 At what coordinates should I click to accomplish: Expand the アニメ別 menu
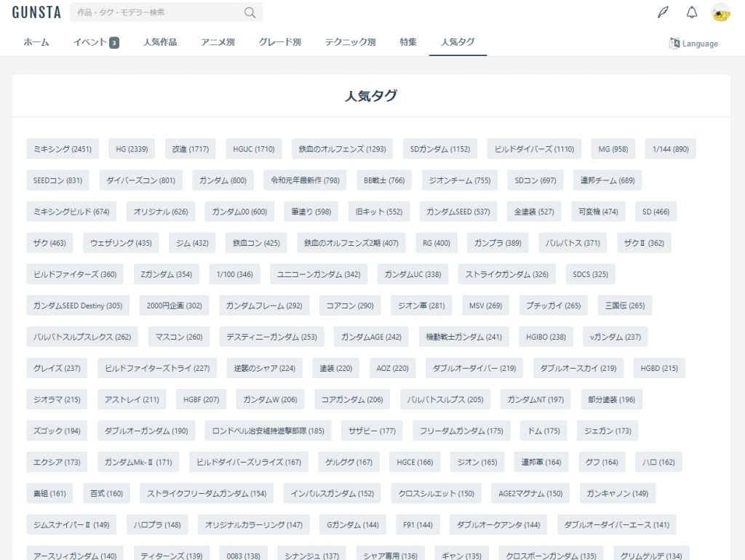[218, 42]
